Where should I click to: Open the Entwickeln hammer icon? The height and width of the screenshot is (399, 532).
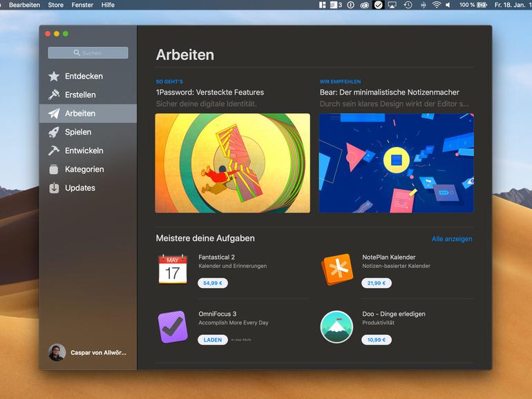tap(54, 150)
